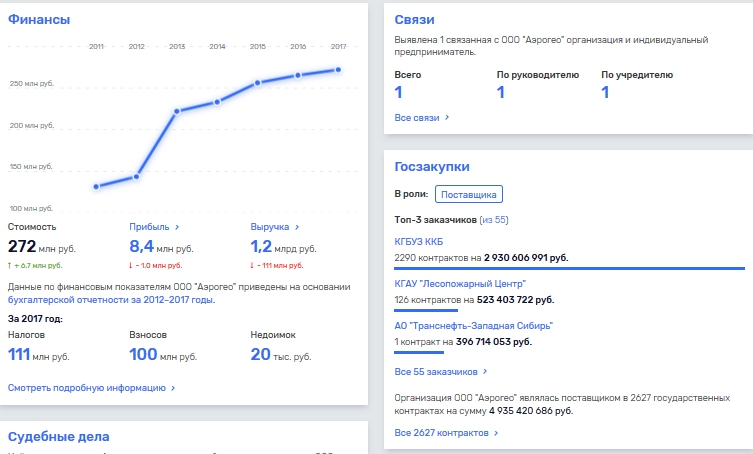
Task: Click the 2015 data point on chart
Action: [258, 83]
